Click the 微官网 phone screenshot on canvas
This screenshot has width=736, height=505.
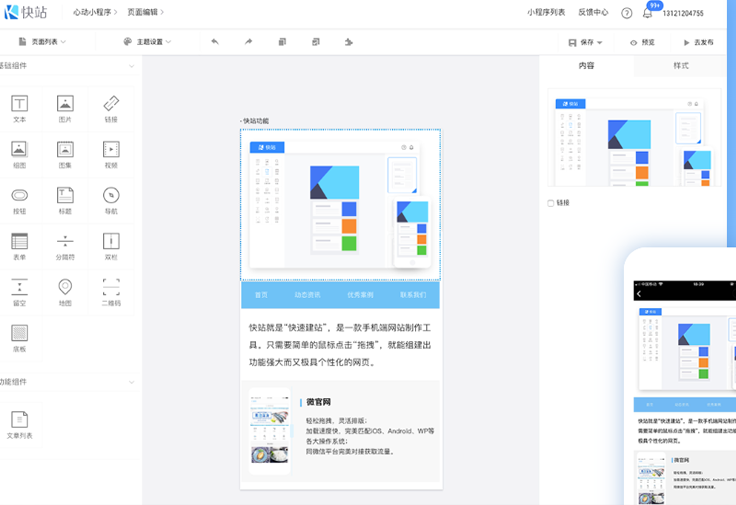click(x=269, y=431)
